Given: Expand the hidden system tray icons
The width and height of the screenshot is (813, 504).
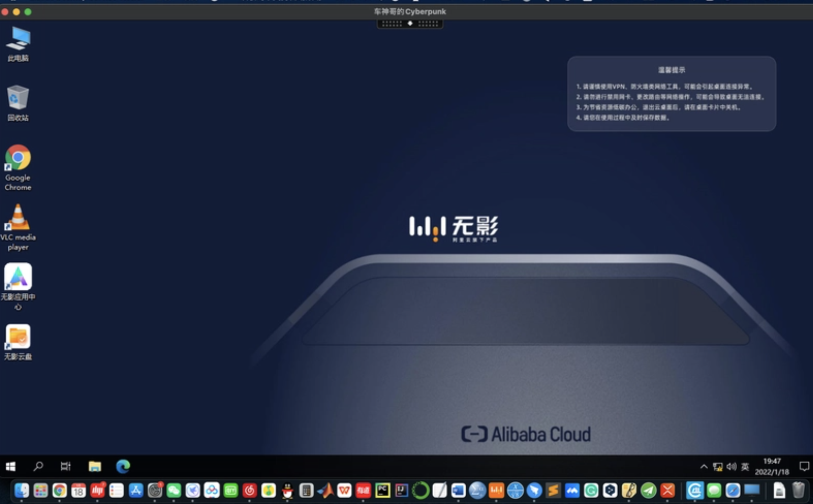Looking at the screenshot, I should (704, 466).
